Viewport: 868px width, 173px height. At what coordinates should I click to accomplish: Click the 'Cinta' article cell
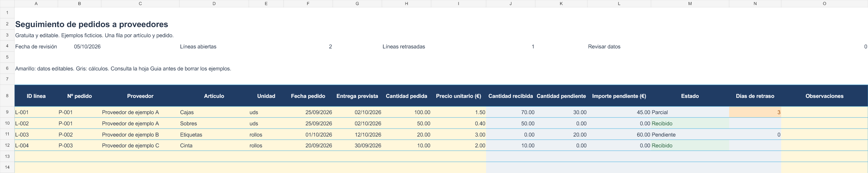[x=214, y=146]
